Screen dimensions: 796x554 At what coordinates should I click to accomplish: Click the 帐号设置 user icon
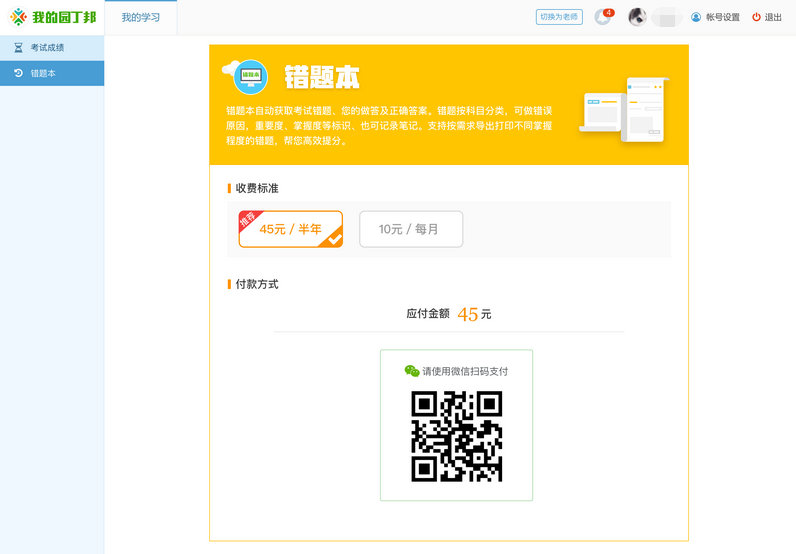[x=695, y=17]
